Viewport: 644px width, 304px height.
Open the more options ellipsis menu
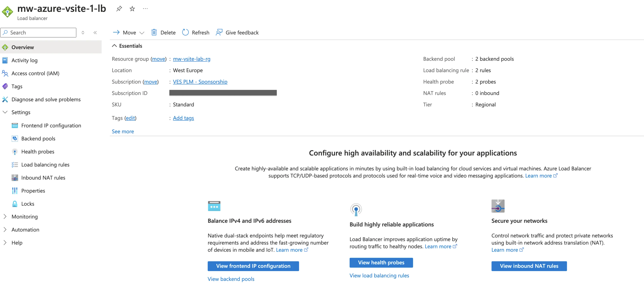(x=145, y=8)
